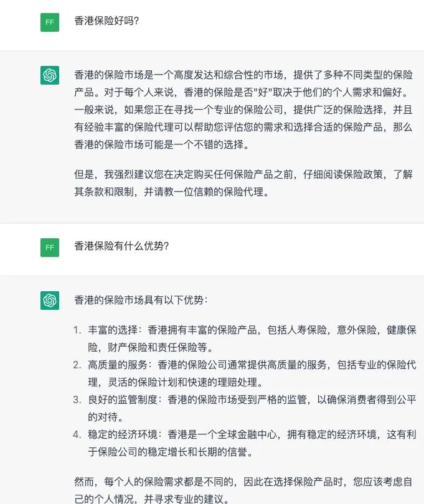Click list number 1 marker
This screenshot has height=504, width=424.
[77, 330]
